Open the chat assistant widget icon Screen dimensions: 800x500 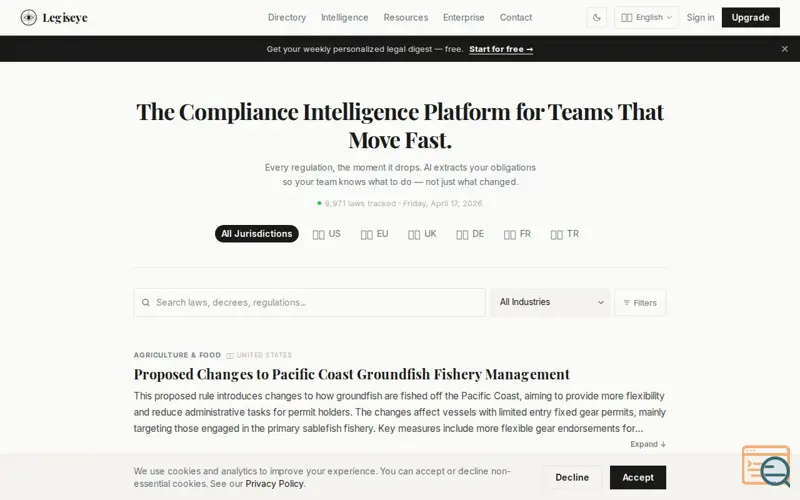pyautogui.click(x=767, y=466)
